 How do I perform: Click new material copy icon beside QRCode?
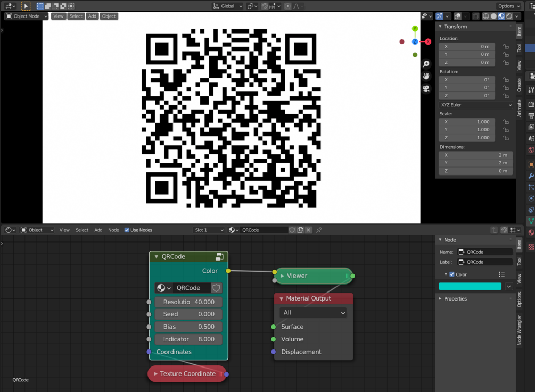coord(300,230)
